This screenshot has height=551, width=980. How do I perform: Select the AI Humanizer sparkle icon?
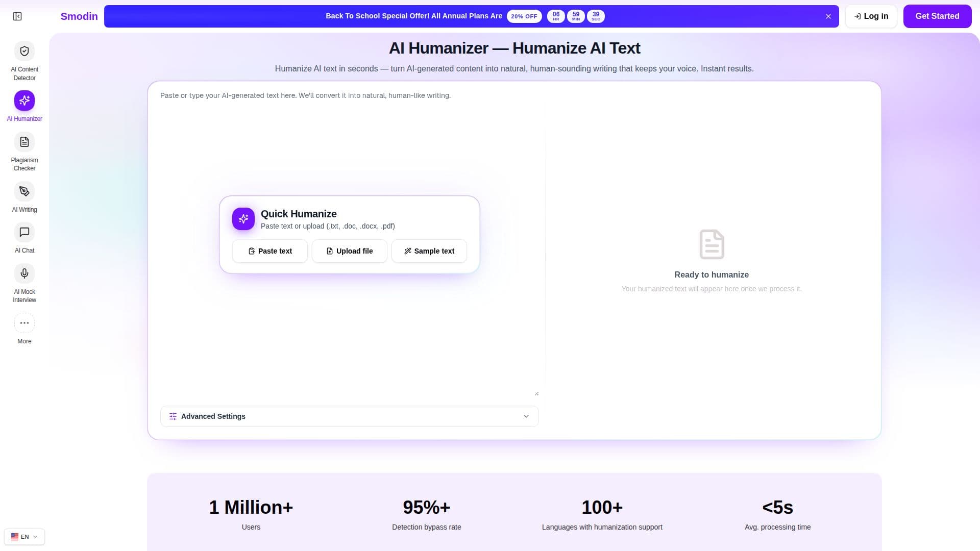[24, 101]
